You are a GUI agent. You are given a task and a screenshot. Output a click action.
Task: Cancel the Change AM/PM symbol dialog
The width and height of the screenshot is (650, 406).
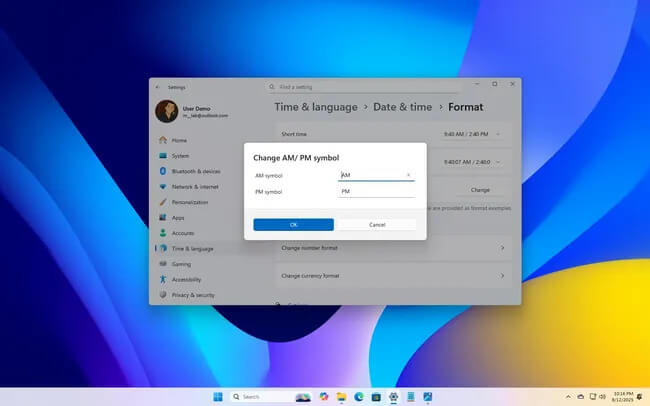tap(377, 225)
